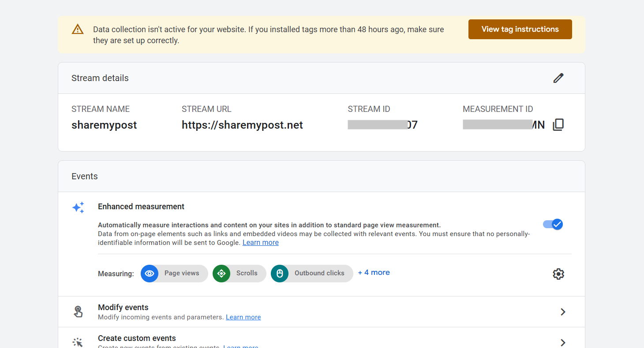The height and width of the screenshot is (348, 644).
Task: Open the Create custom events row title
Action: coord(137,338)
